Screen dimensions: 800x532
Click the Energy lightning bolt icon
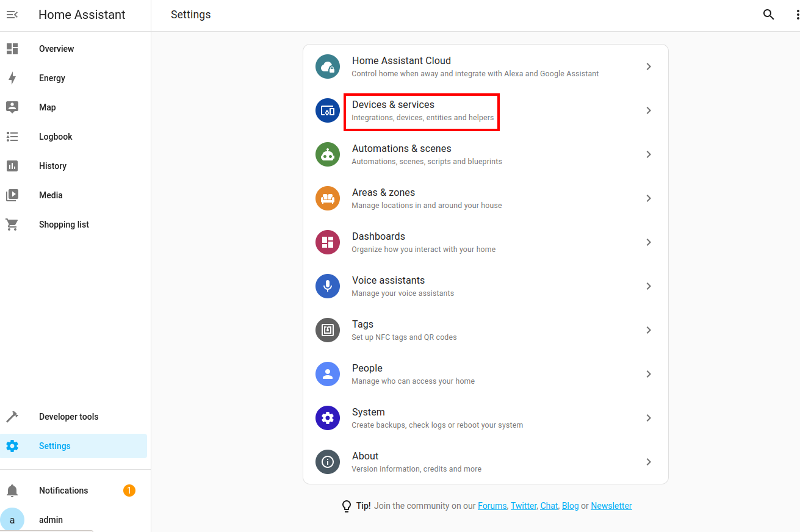click(12, 77)
